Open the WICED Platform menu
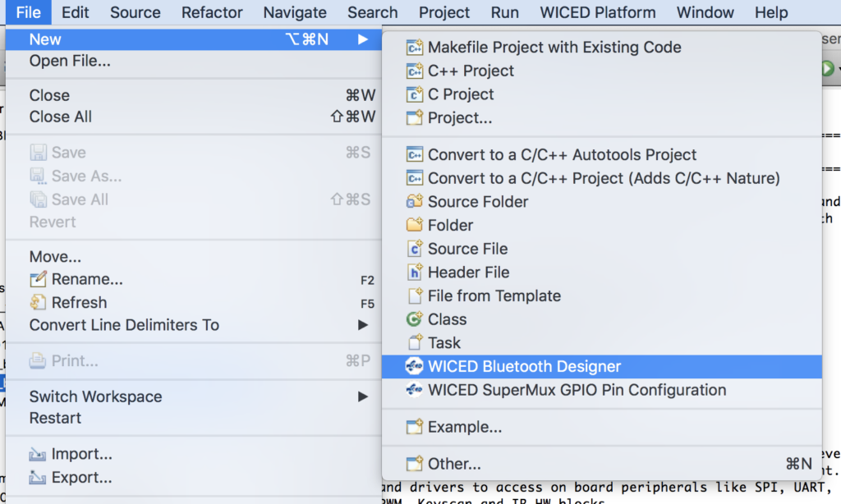Screen dimensions: 841x504 click(598, 12)
